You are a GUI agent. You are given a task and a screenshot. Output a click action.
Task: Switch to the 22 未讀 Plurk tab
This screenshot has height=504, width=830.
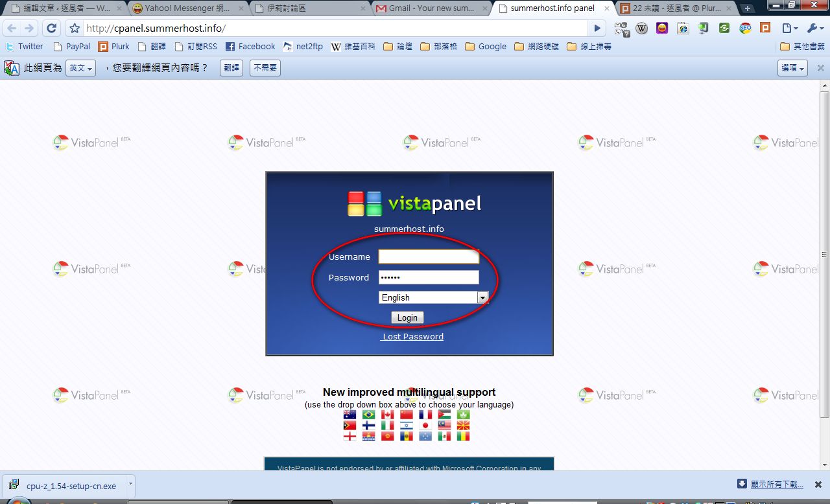(674, 8)
